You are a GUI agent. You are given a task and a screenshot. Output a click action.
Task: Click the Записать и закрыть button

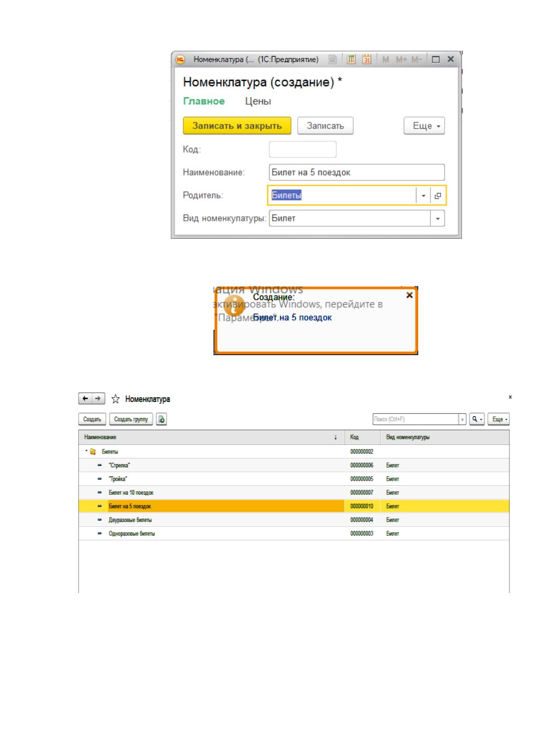[237, 126]
